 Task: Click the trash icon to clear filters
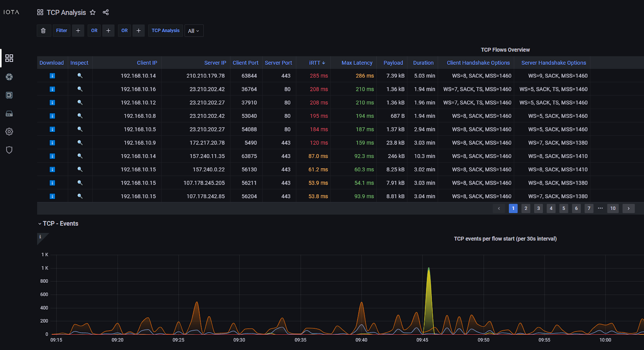[x=43, y=31]
